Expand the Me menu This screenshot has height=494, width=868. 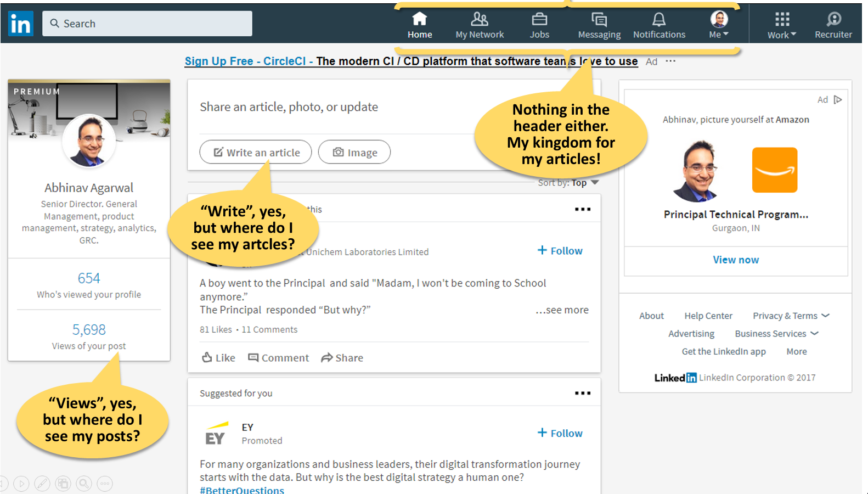[x=719, y=25]
